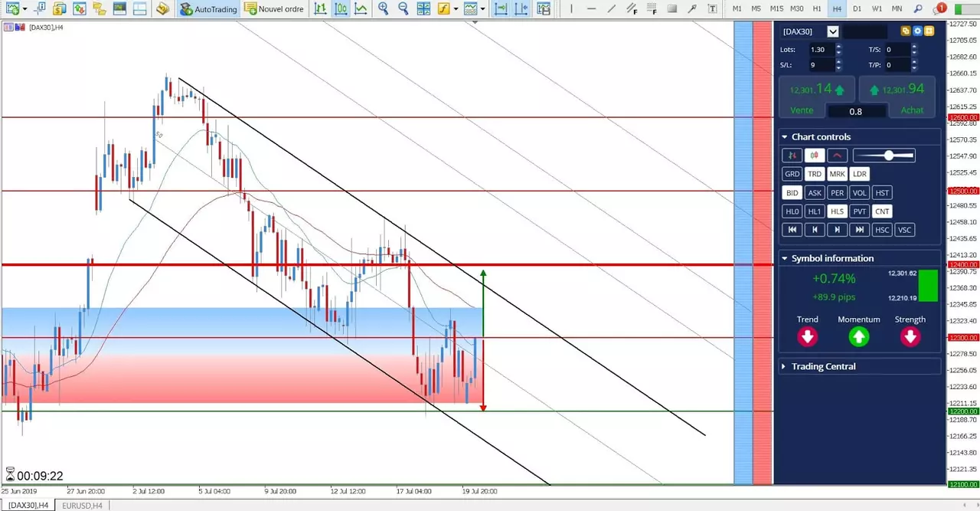Toggle chart shift icon
The image size is (980, 511).
(x=521, y=9)
